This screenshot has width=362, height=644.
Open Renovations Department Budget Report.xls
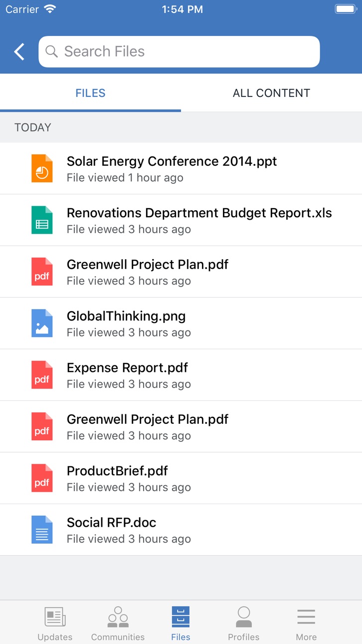[181, 220]
